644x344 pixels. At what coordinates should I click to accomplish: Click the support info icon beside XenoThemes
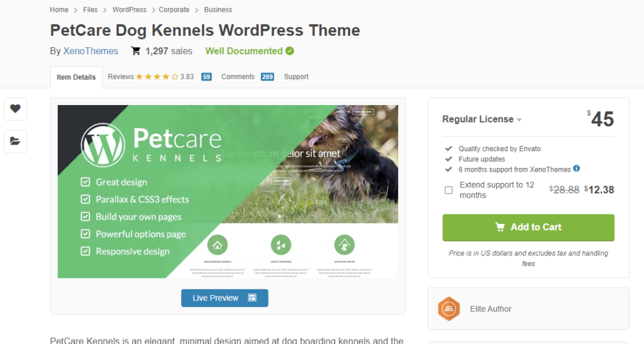point(577,169)
